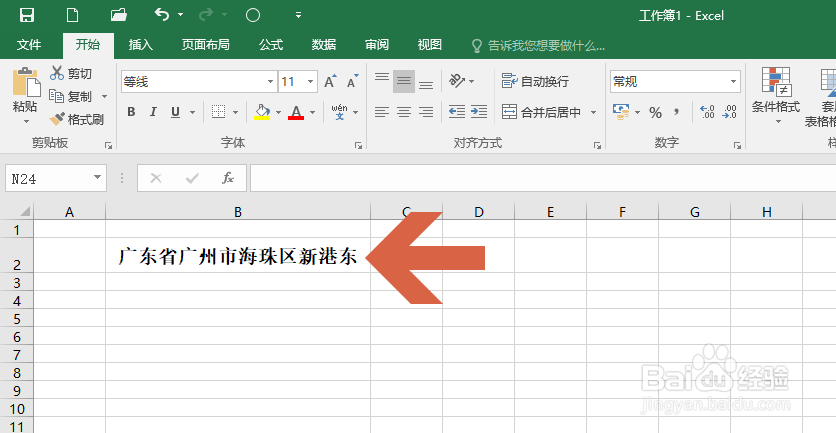836x433 pixels.
Task: Activate the 格式刷 format painter
Action: tap(77, 119)
